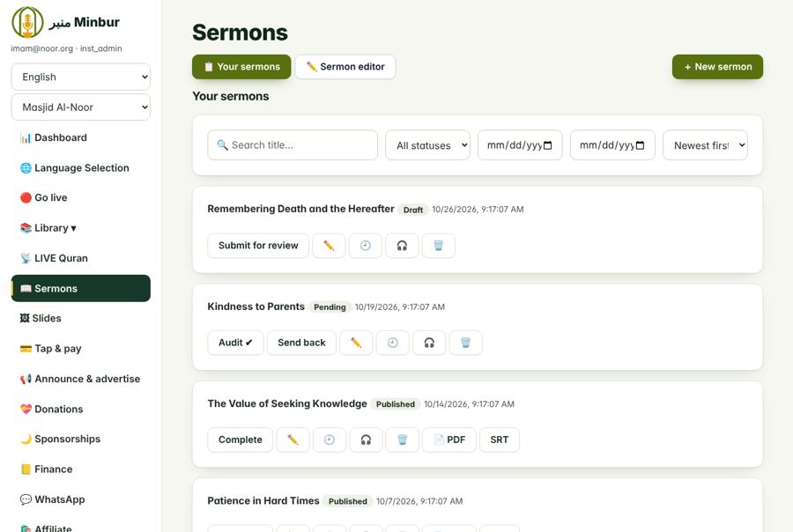Select Sermons in the sidebar
The image size is (793, 532).
pyautogui.click(x=81, y=288)
